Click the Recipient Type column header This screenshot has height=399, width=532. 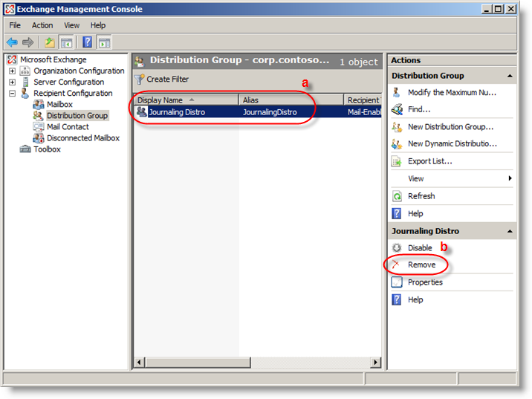tap(363, 100)
